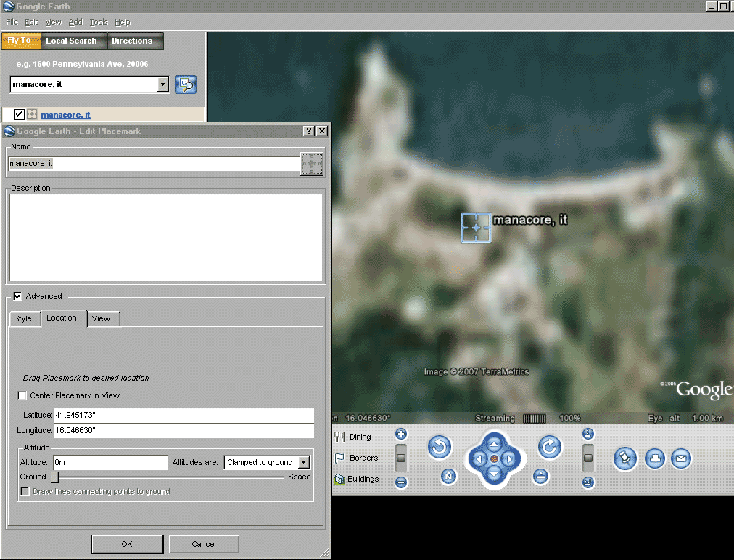
Task: Uncheck the Advanced checkbox
Action: pos(18,296)
